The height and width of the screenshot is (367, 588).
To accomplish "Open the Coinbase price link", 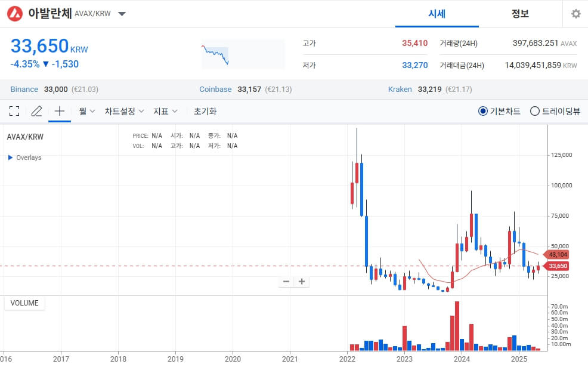I will 215,89.
